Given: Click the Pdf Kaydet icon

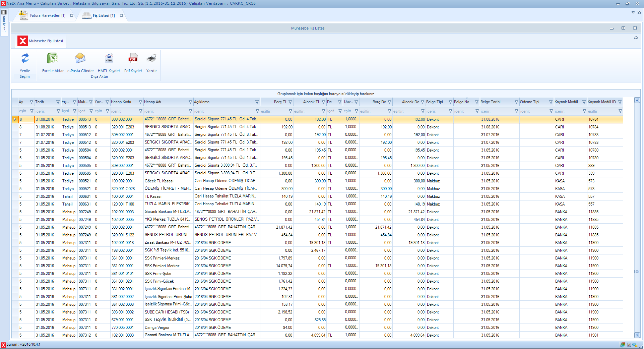Looking at the screenshot, I should 133,59.
